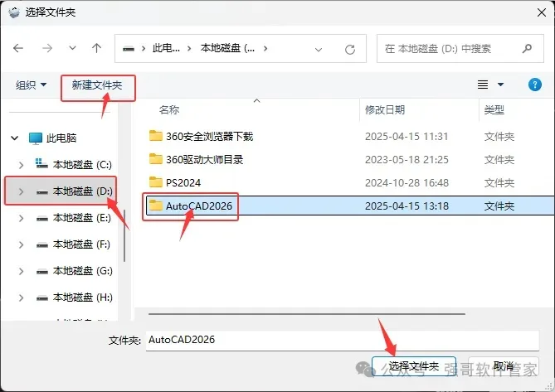Click 取消 button
555x392 pixels.
tap(504, 366)
